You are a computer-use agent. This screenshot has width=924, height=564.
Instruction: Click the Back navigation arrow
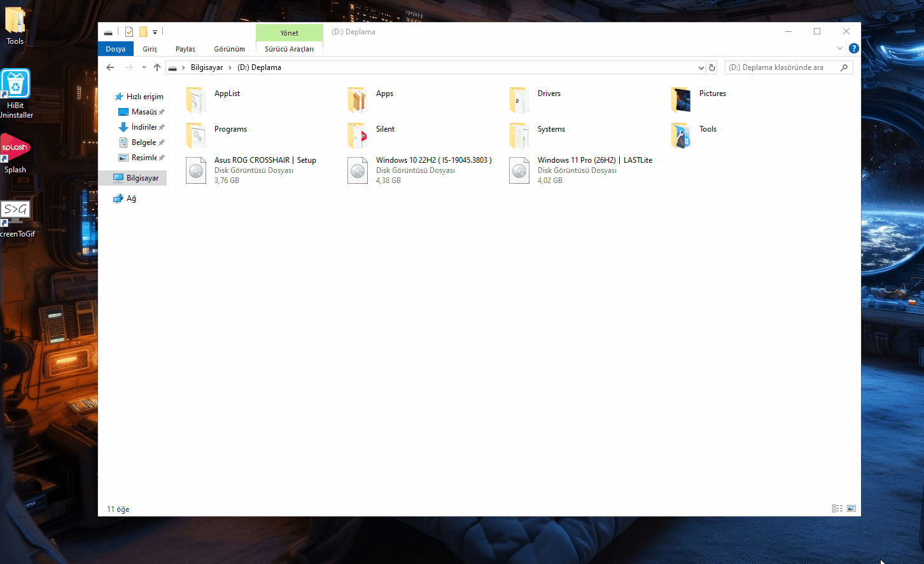[x=110, y=67]
